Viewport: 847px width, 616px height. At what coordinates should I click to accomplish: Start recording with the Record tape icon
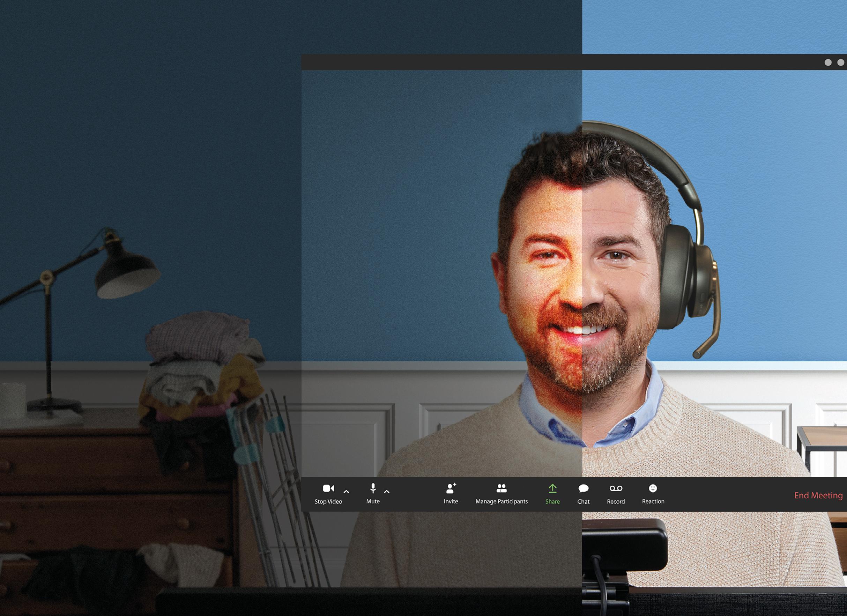pyautogui.click(x=616, y=488)
